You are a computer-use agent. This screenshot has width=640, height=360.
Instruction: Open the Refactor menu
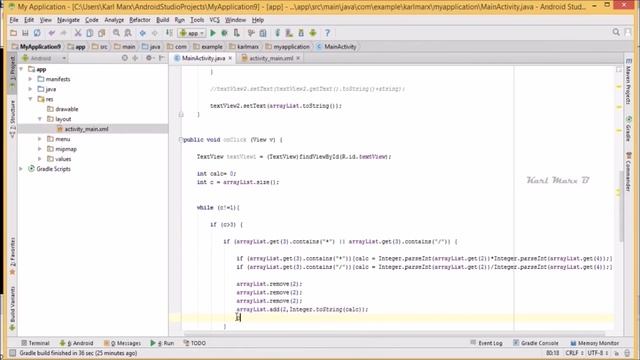pyautogui.click(x=140, y=20)
